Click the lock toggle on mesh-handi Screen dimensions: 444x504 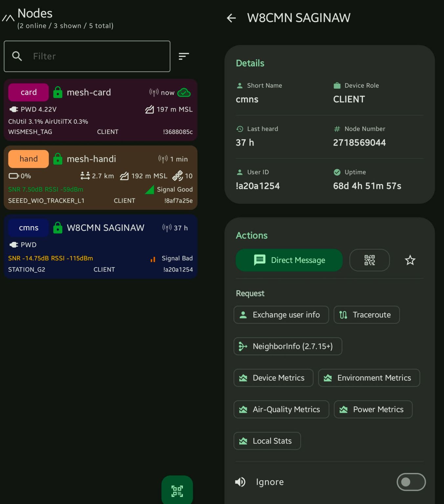(58, 159)
